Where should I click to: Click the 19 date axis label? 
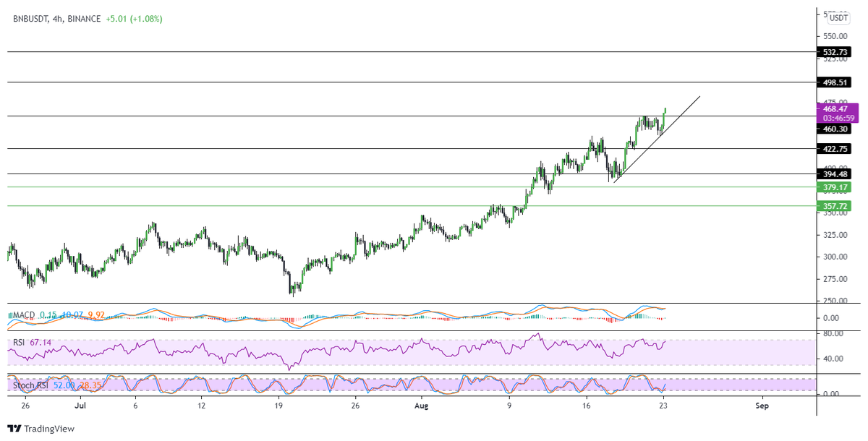(x=279, y=406)
